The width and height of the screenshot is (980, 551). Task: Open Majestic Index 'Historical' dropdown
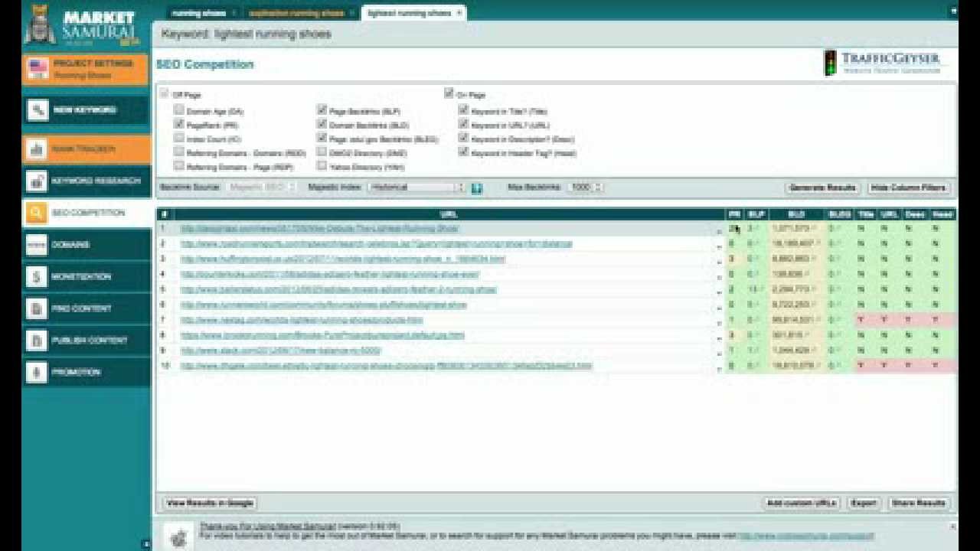coord(416,187)
